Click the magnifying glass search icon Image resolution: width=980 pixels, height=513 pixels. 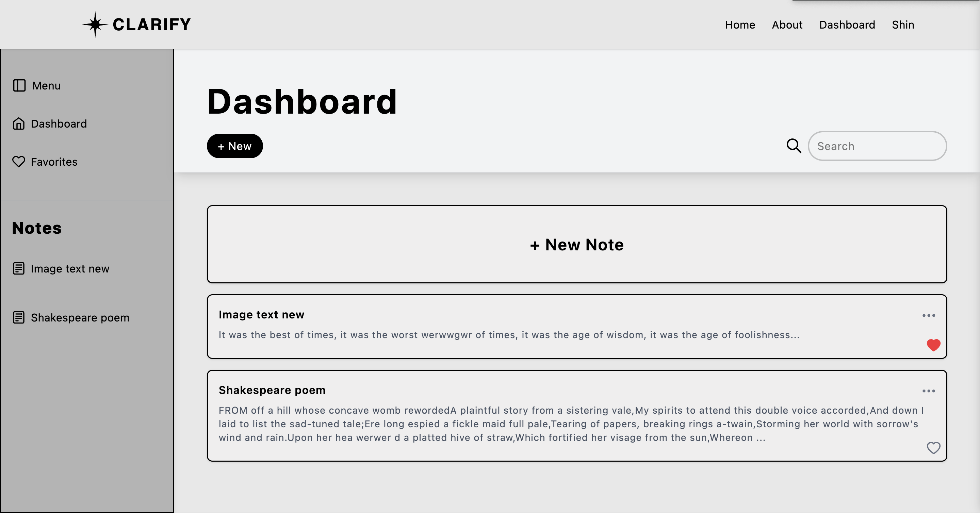pyautogui.click(x=794, y=146)
